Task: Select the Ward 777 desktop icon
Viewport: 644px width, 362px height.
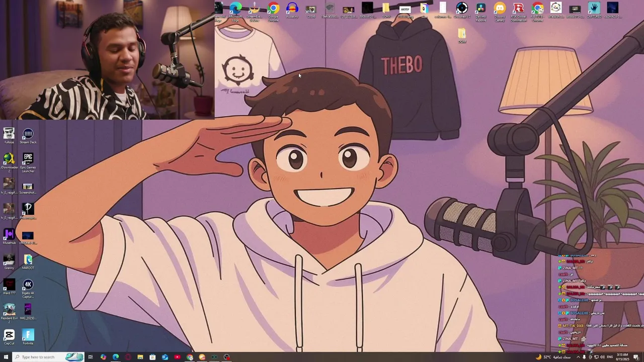Action: (x=9, y=287)
